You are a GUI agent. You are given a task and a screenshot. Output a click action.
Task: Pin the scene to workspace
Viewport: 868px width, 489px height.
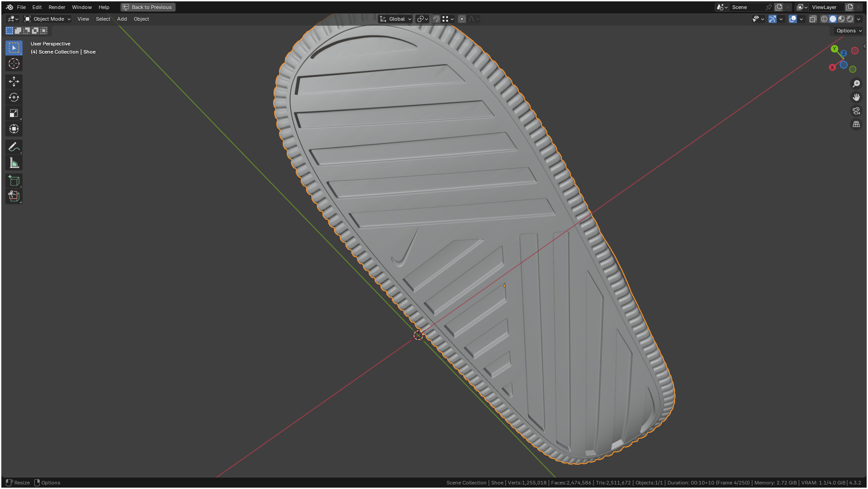pos(769,7)
